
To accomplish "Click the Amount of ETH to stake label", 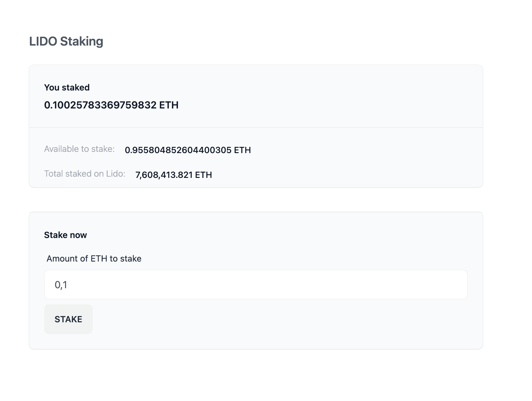I will click(94, 258).
